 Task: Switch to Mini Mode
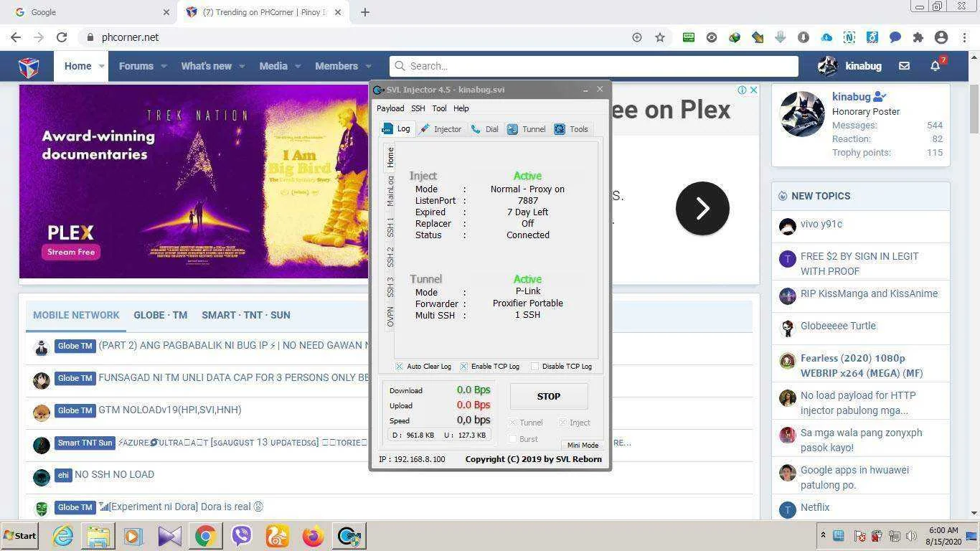tap(583, 445)
